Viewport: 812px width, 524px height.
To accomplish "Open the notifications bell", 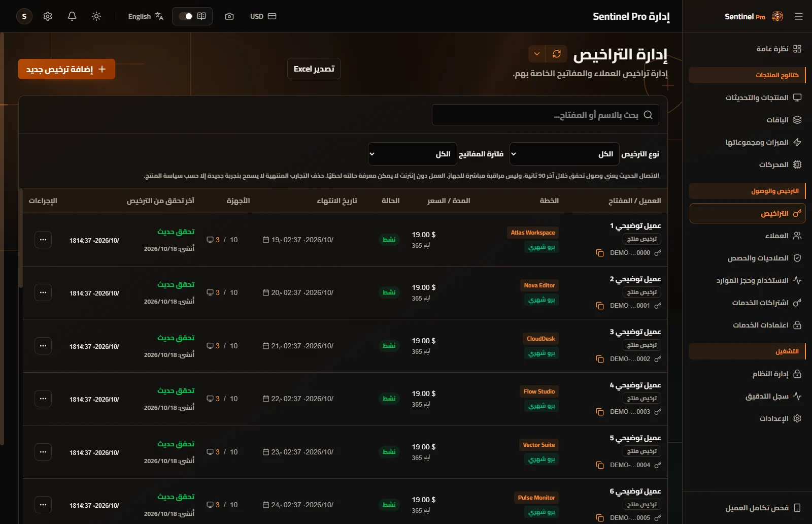I will point(72,16).
